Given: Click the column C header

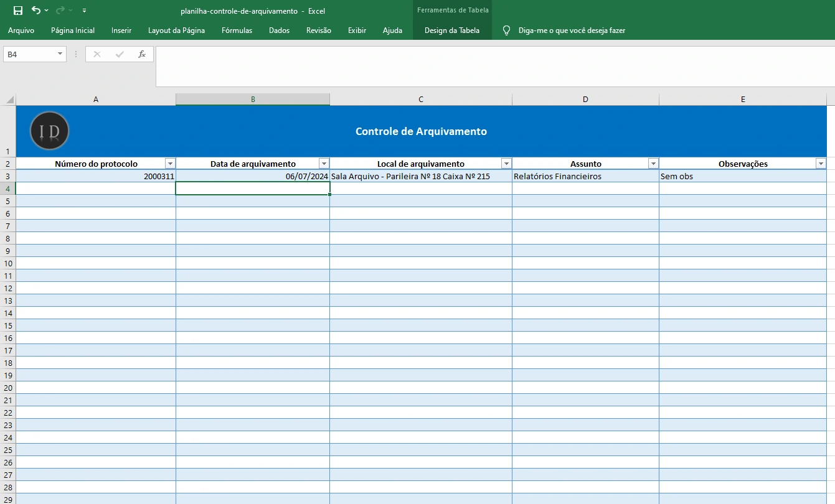Looking at the screenshot, I should coord(420,98).
